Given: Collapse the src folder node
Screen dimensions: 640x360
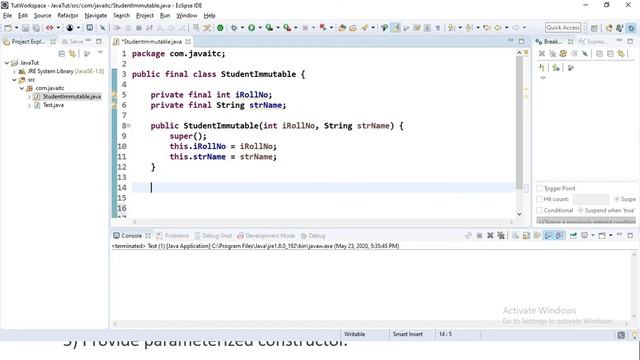Looking at the screenshot, I should coord(15,80).
